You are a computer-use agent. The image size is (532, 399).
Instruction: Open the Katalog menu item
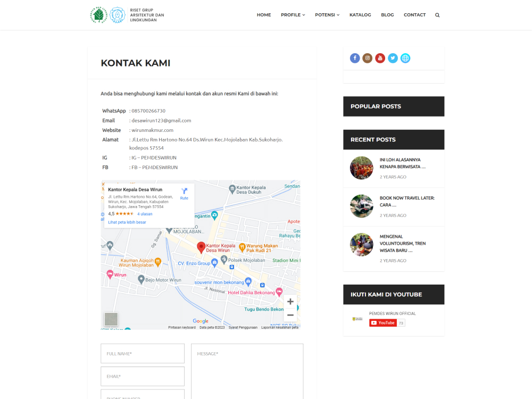[x=360, y=15]
